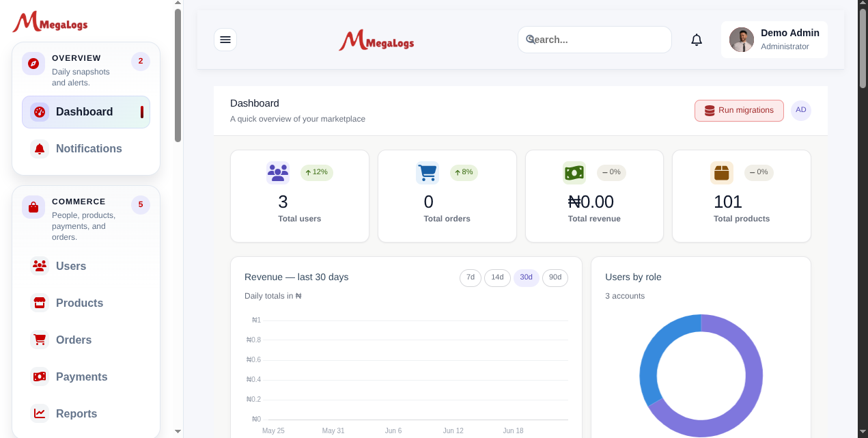Click the 0% badge on Total revenue
This screenshot has width=868, height=438.
(x=611, y=172)
